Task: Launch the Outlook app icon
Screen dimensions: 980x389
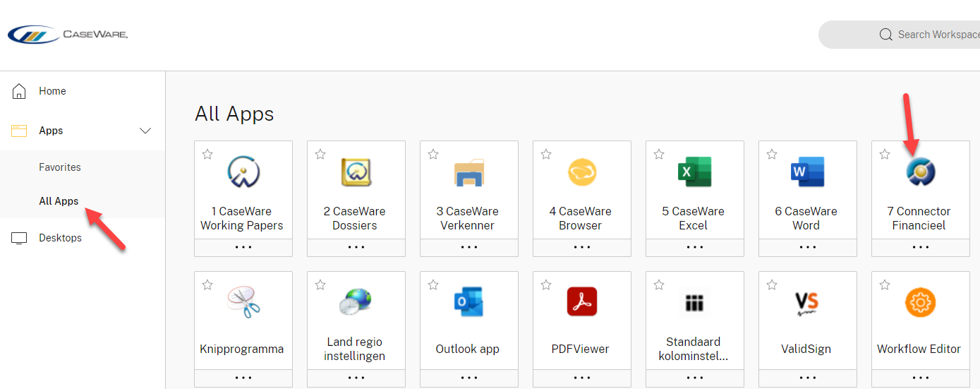Action: click(469, 302)
